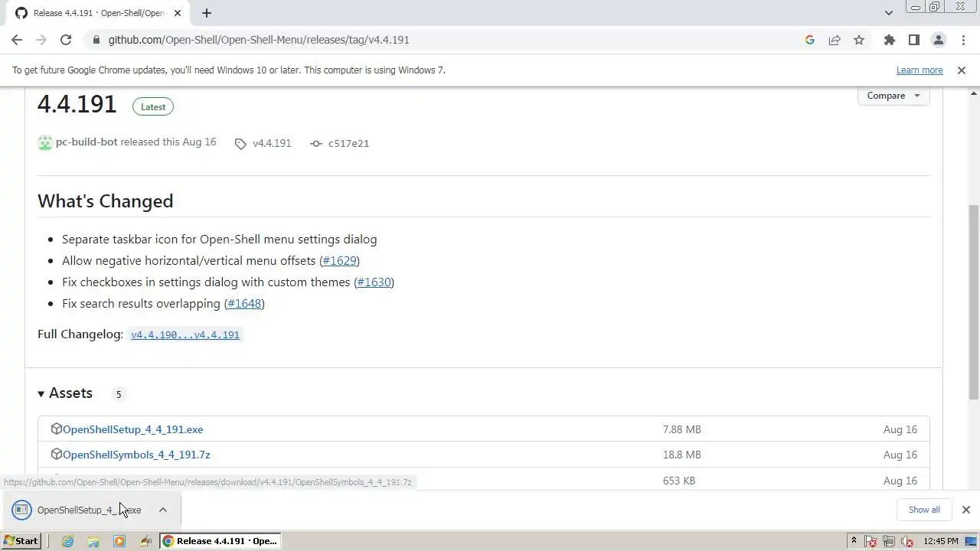Click the package icon beside OpenShellSetup_4_4_191.exe

[56, 429]
